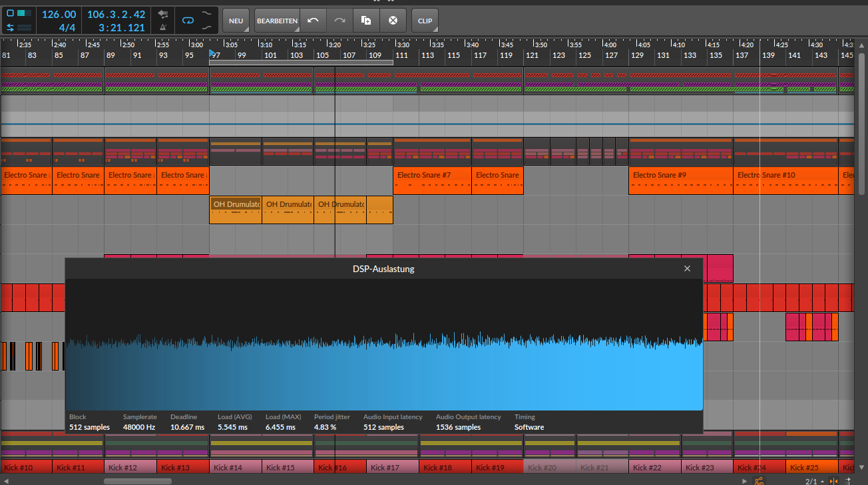The width and height of the screenshot is (868, 485).
Task: Toggle the punch-in icon
Action: [x=208, y=13]
